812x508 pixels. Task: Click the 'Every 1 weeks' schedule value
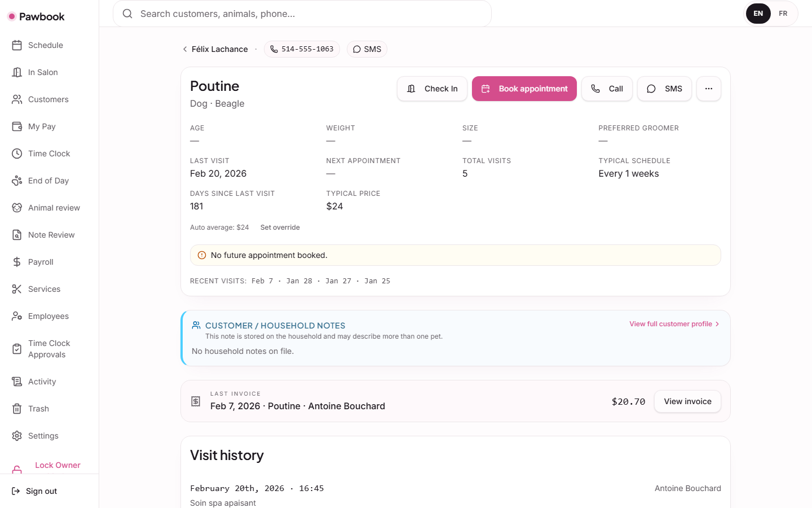629,173
